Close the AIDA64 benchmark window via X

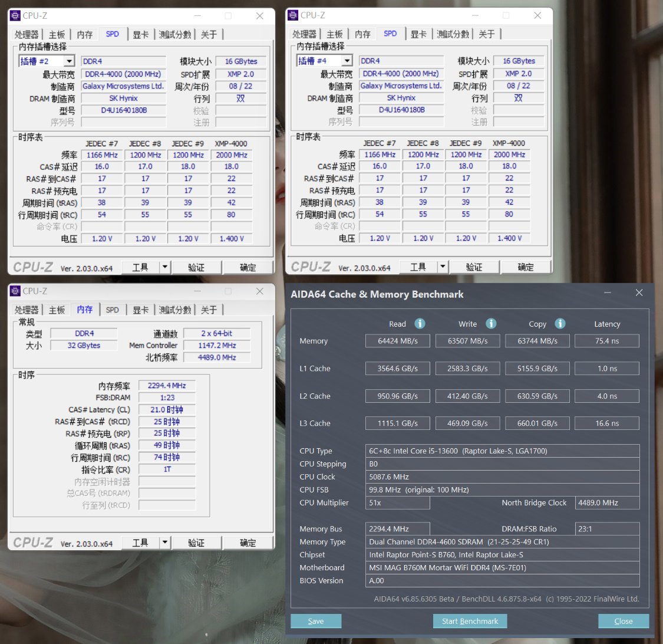pyautogui.click(x=639, y=293)
